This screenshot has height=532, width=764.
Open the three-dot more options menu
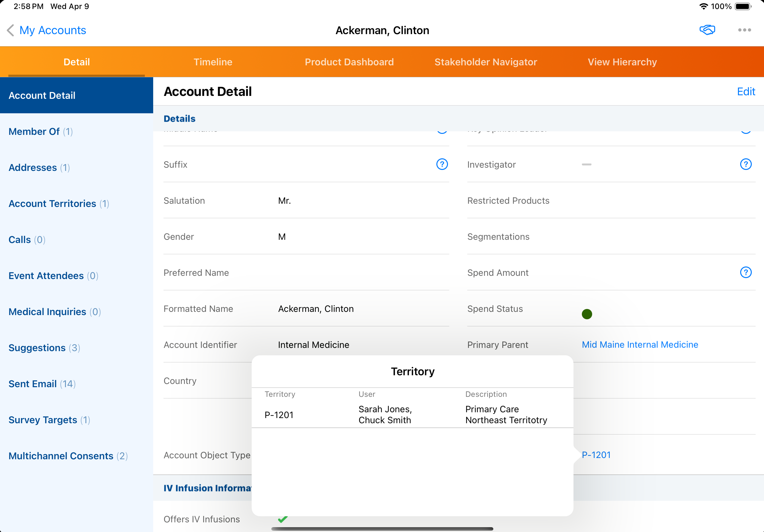click(744, 30)
